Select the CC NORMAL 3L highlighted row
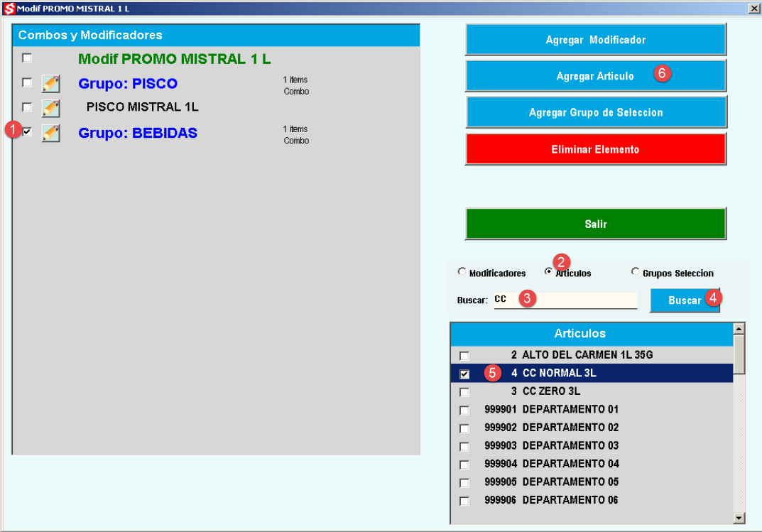This screenshot has height=532, width=762. [591, 373]
